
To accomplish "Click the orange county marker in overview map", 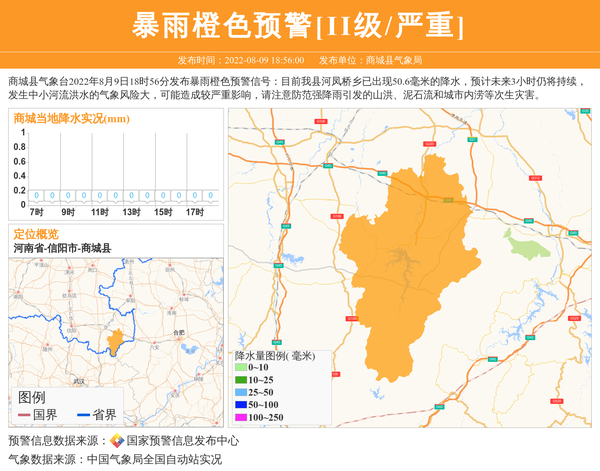I will coord(115,342).
